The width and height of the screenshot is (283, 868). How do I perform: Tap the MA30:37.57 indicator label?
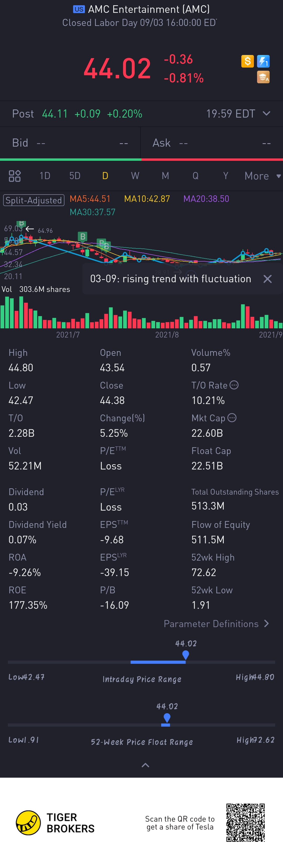[92, 212]
